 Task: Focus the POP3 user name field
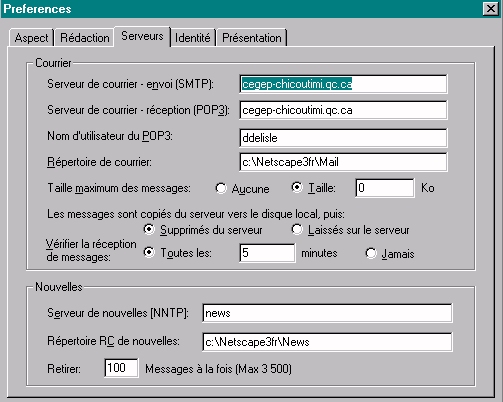pyautogui.click(x=343, y=138)
